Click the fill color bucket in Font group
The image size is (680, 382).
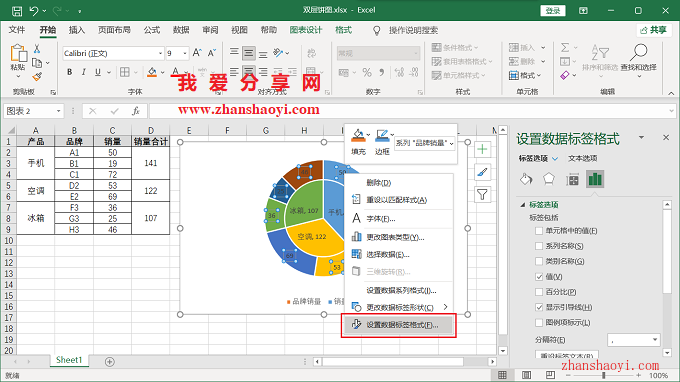click(152, 72)
